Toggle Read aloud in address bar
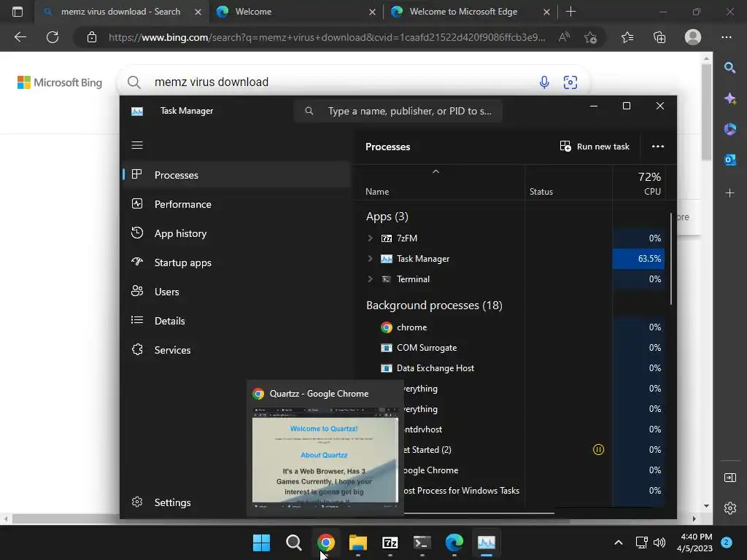 tap(564, 37)
